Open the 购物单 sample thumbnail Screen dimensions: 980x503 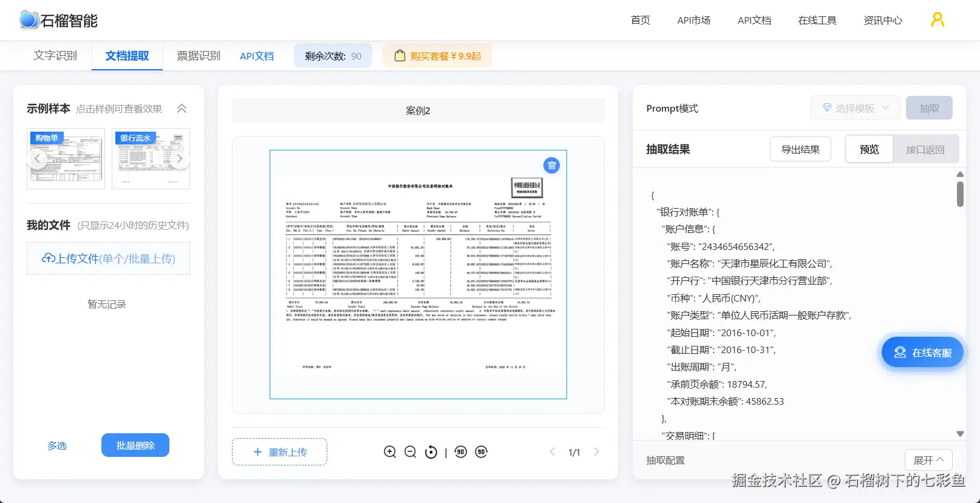(66, 158)
